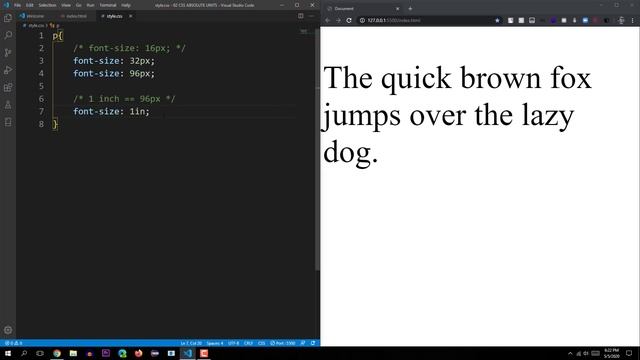Screen dimensions: 640x360
Task: Switch to the Welcome tab in VS Code
Action: pyautogui.click(x=32, y=16)
